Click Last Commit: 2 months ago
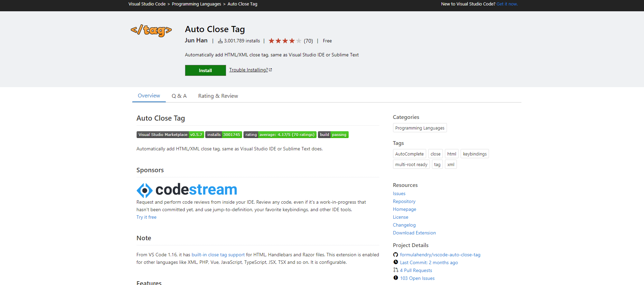The width and height of the screenshot is (644, 285). 429,262
